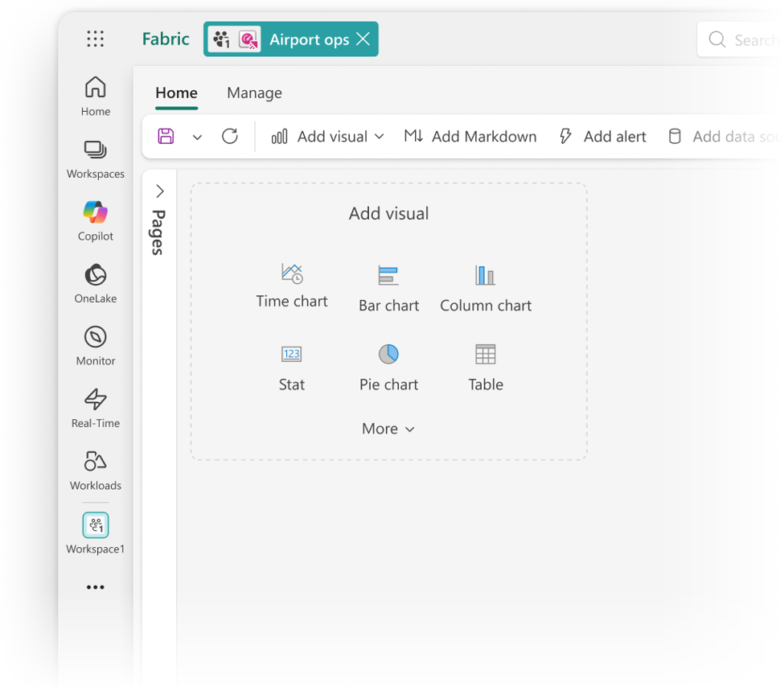Screen dimensions: 784x691
Task: Choose the Pie chart visual
Action: 388,368
